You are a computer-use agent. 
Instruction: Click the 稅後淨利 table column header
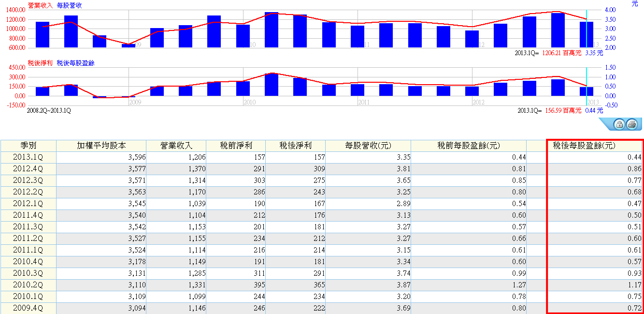296,146
